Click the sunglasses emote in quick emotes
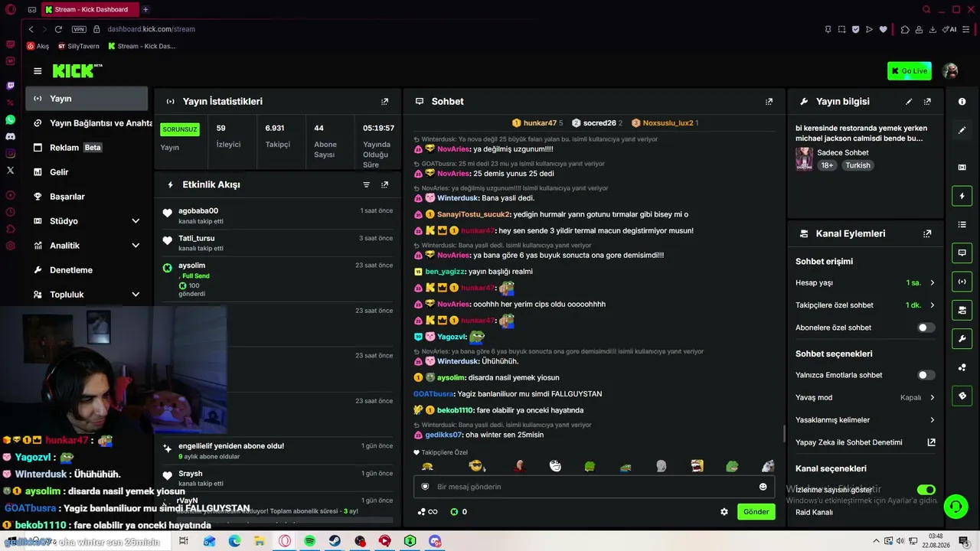 [476, 466]
